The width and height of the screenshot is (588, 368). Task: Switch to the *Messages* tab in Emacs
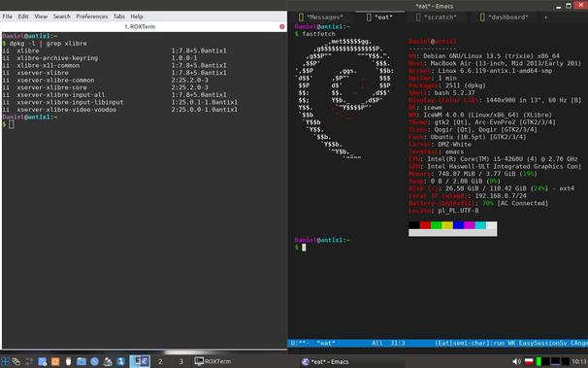click(325, 17)
